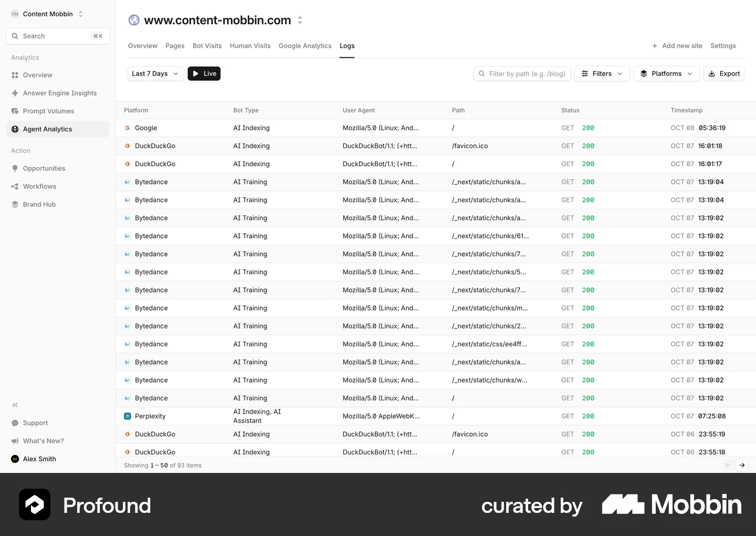Image resolution: width=756 pixels, height=536 pixels.
Task: Click the OCT 08 05:36:19 timestamp
Action: (x=698, y=128)
